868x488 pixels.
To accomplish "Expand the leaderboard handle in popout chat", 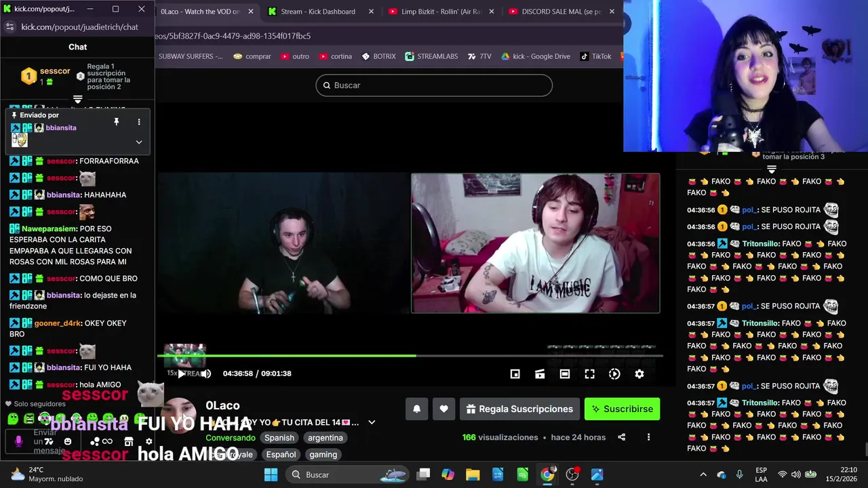I will (77, 99).
